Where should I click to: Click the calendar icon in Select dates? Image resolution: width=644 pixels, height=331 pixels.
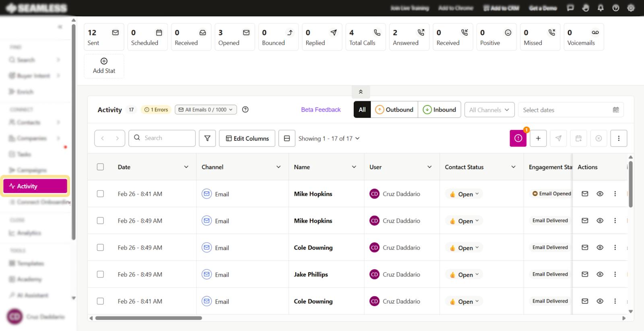tap(616, 110)
